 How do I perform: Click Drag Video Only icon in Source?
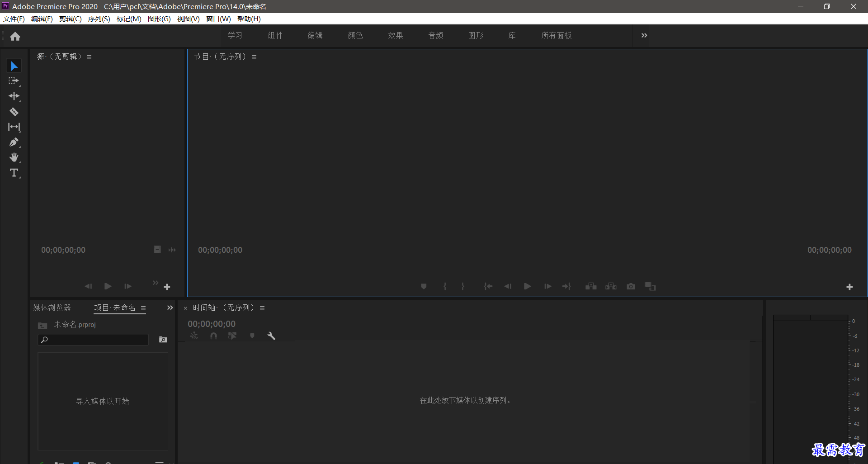coord(157,250)
